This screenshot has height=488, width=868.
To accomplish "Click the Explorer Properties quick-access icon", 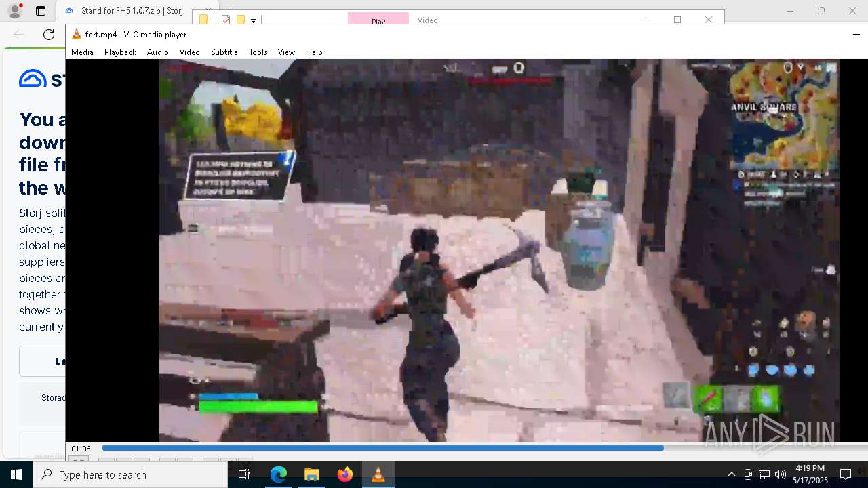I will click(x=226, y=20).
